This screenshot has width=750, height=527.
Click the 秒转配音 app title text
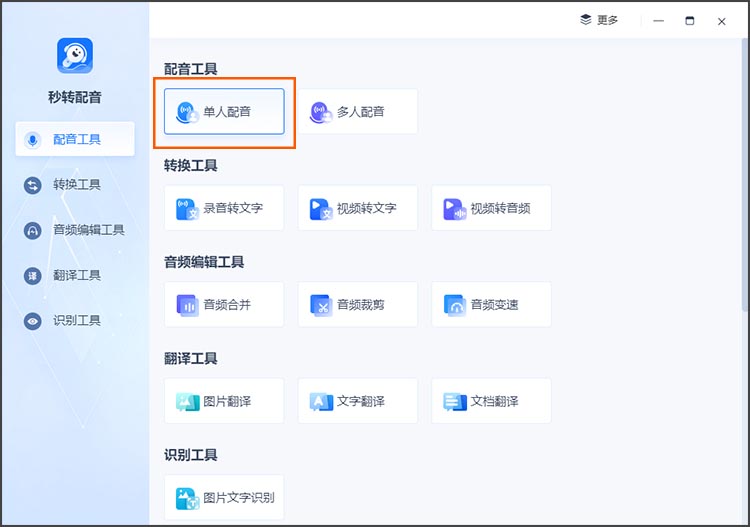tap(75, 98)
